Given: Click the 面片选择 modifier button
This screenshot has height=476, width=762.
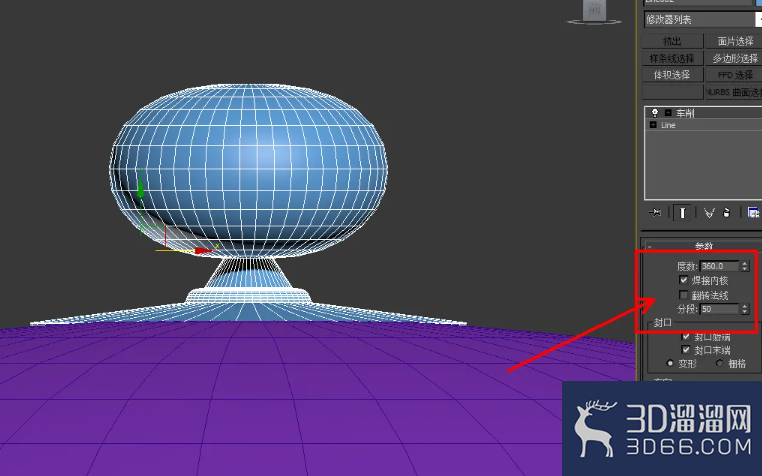Looking at the screenshot, I should (x=734, y=41).
